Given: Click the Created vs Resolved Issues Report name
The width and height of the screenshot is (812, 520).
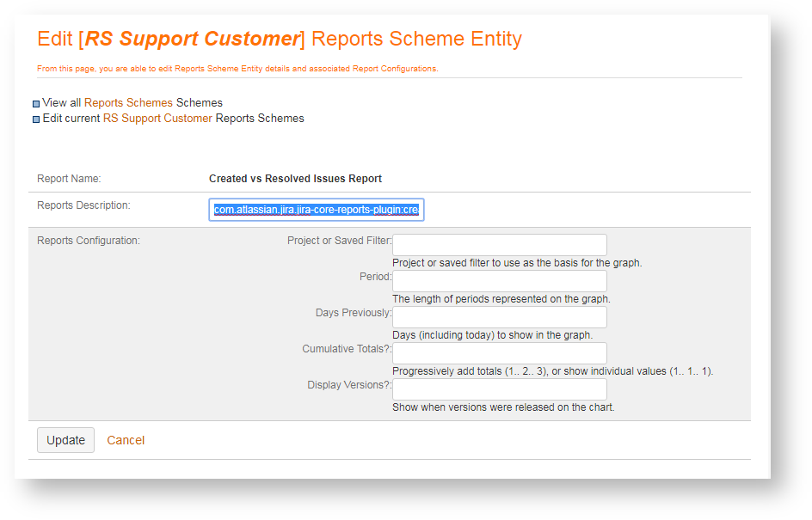Looking at the screenshot, I should click(x=295, y=179).
